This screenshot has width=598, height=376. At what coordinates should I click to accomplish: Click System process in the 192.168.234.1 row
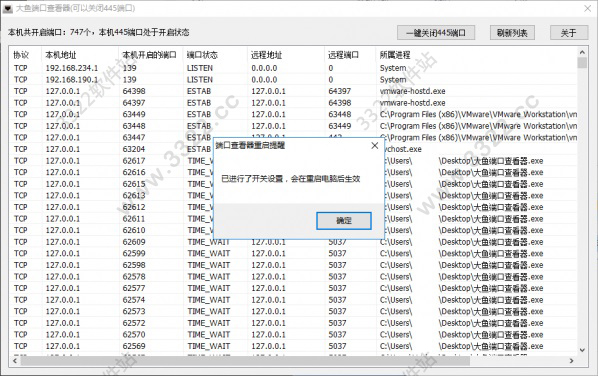coord(393,68)
